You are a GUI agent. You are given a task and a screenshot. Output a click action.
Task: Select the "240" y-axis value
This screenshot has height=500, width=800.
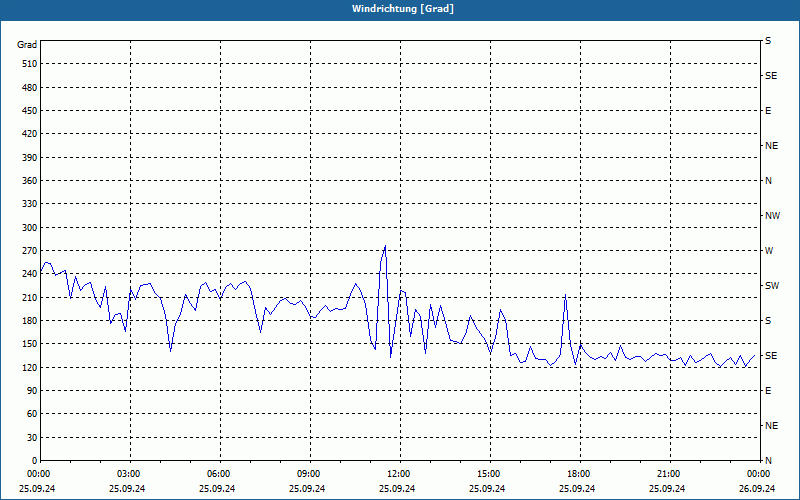point(30,274)
